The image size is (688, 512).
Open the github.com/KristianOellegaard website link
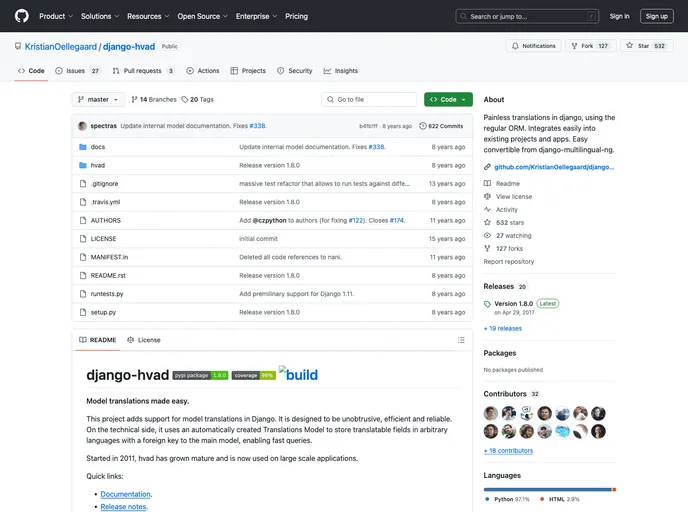pyautogui.click(x=554, y=167)
